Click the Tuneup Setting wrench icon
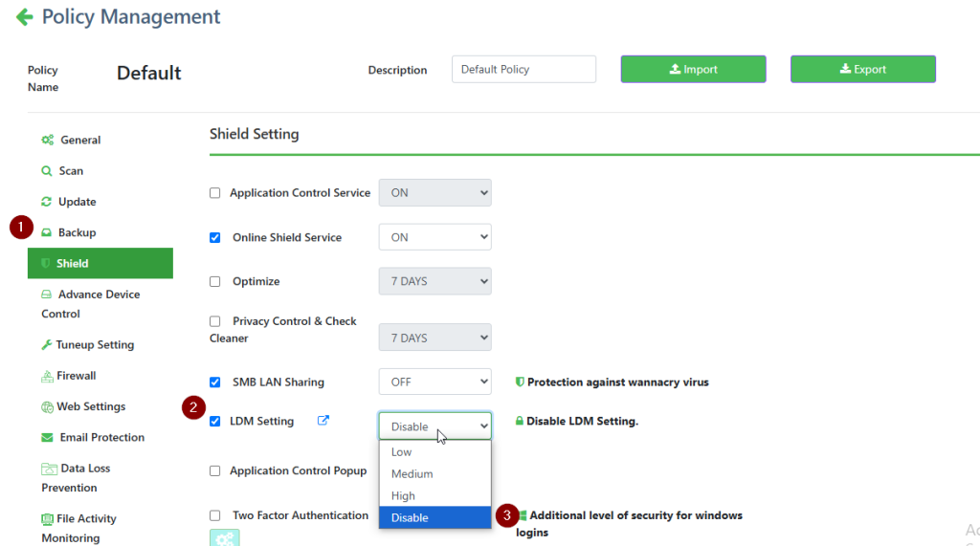 [x=47, y=345]
